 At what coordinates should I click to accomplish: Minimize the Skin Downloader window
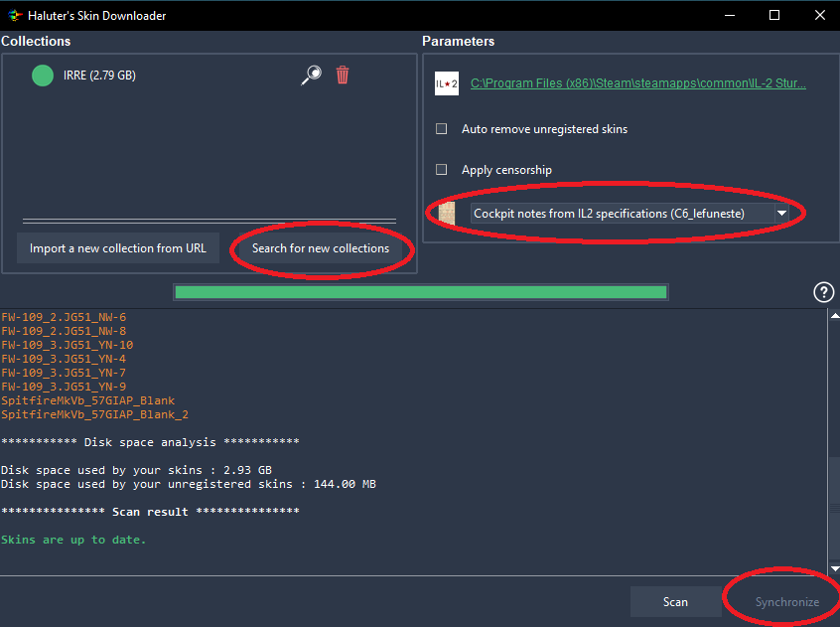729,15
